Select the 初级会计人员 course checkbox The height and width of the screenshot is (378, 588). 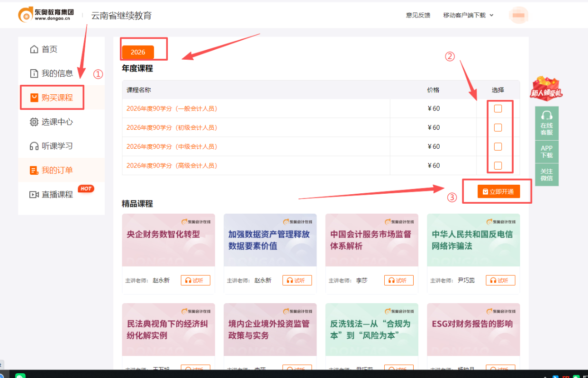(x=497, y=127)
